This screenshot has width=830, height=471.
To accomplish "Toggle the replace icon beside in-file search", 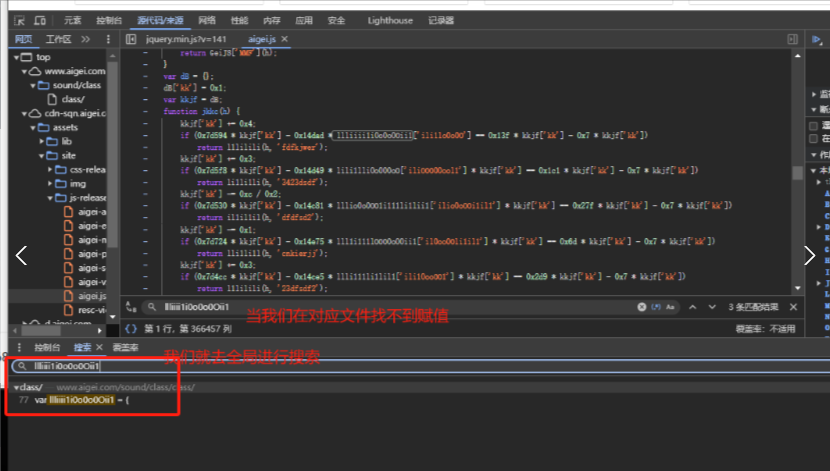I will click(131, 307).
